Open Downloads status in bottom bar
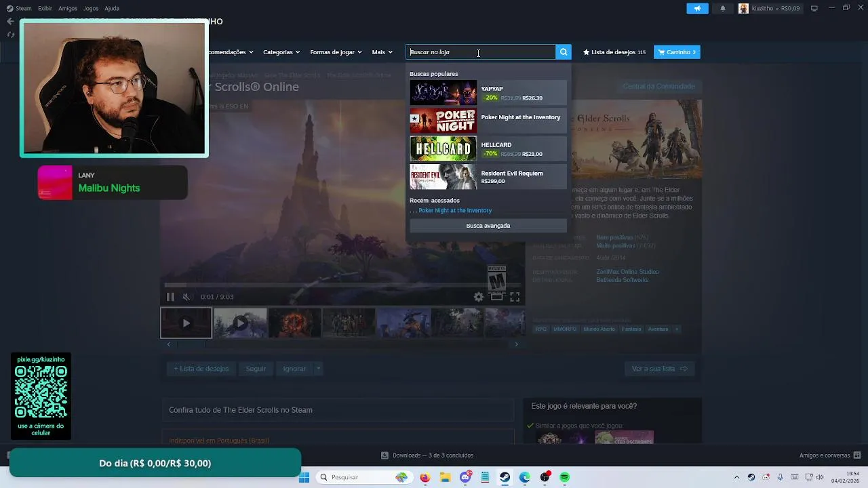Viewport: 868px width, 488px height. coord(427,455)
